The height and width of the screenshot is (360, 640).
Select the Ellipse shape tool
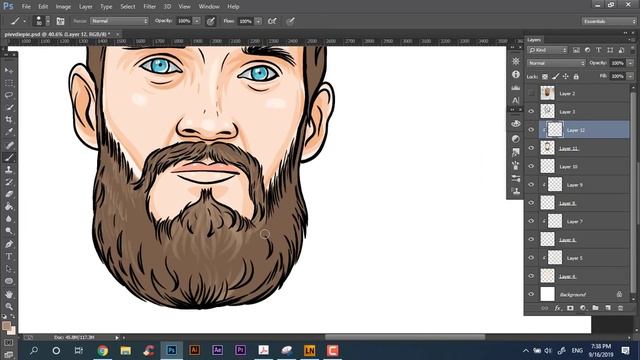(x=9, y=281)
